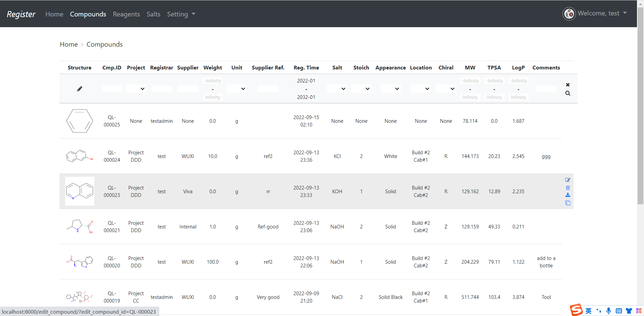Image resolution: width=644 pixels, height=316 pixels.
Task: Open the benzene structure thumbnail QL-000025
Action: pos(79,121)
